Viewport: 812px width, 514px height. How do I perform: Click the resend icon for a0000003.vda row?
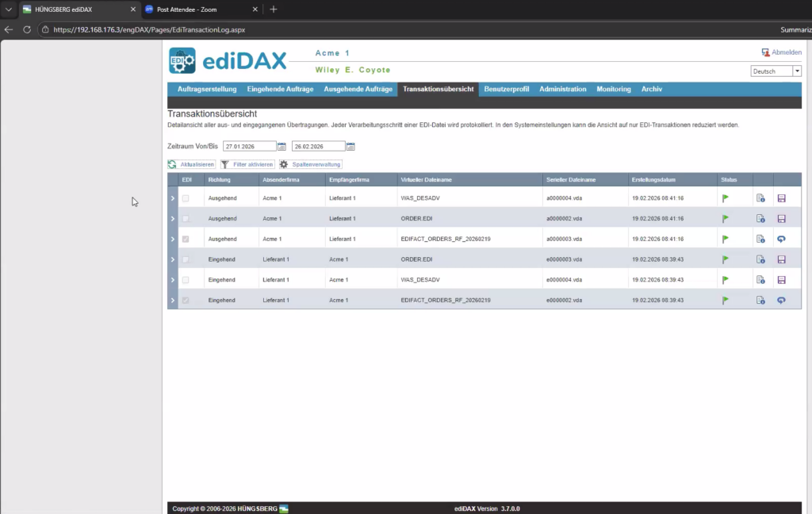tap(781, 240)
